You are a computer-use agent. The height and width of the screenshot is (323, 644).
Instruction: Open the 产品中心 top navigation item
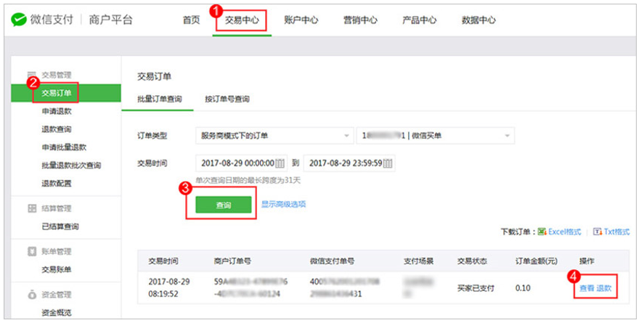[x=420, y=20]
